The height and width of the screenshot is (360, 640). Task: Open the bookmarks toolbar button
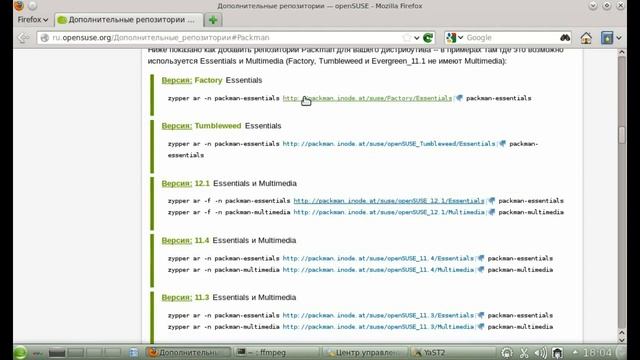(607, 38)
